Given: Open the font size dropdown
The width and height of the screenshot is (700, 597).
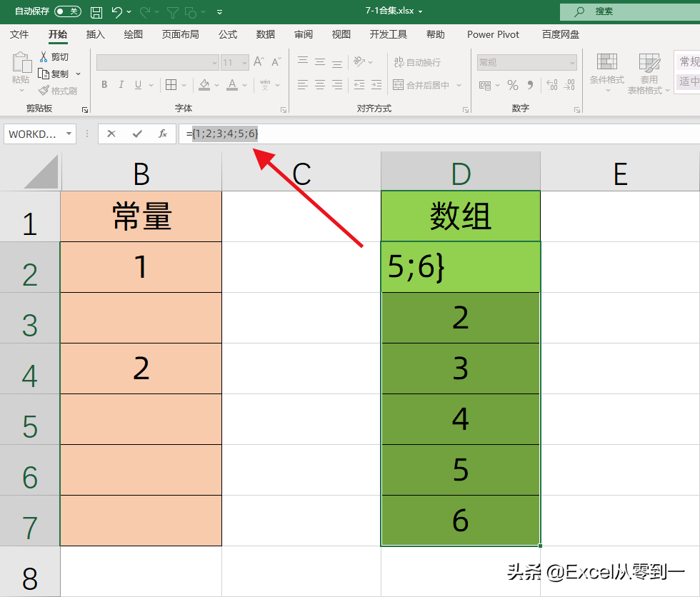Looking at the screenshot, I should (x=244, y=62).
